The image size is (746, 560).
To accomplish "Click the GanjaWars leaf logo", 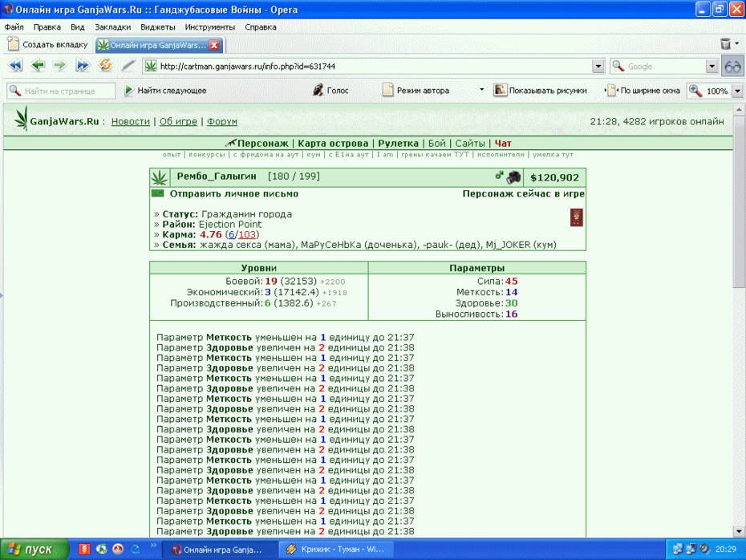I will pos(21,119).
